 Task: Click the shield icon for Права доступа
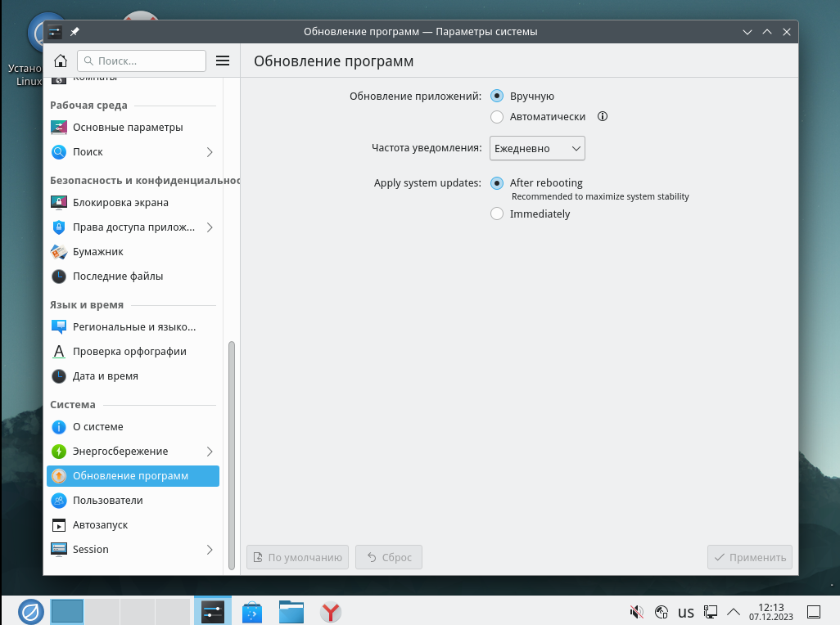59,227
